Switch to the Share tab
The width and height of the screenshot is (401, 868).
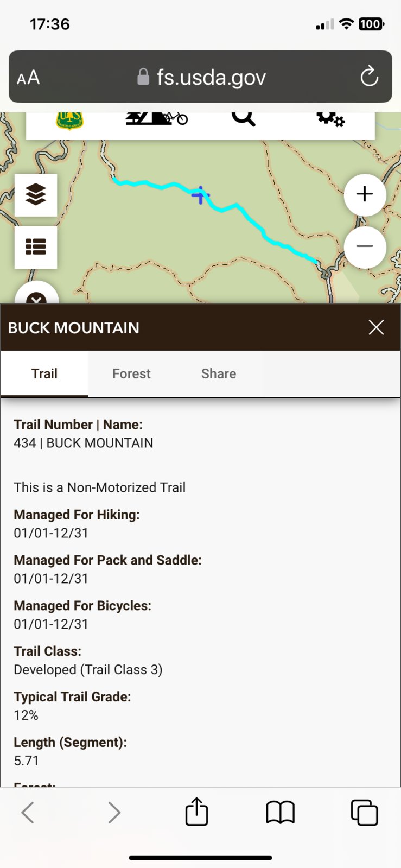pyautogui.click(x=219, y=373)
